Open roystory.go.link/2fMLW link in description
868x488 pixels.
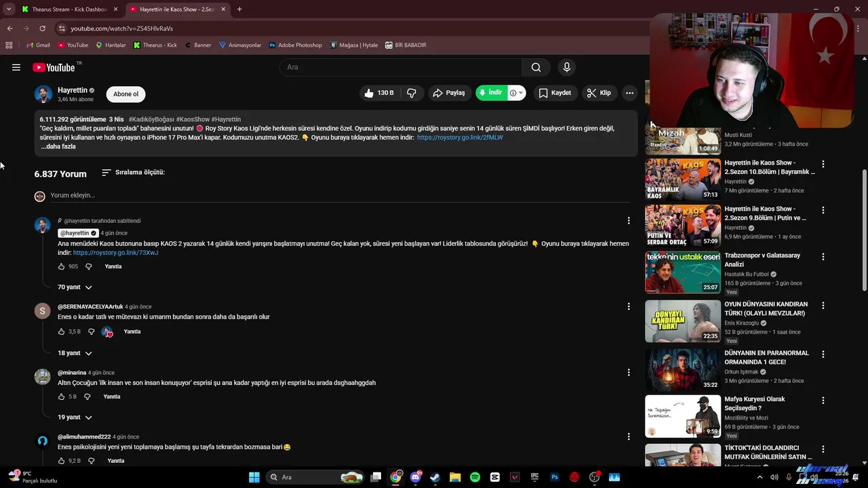(460, 138)
